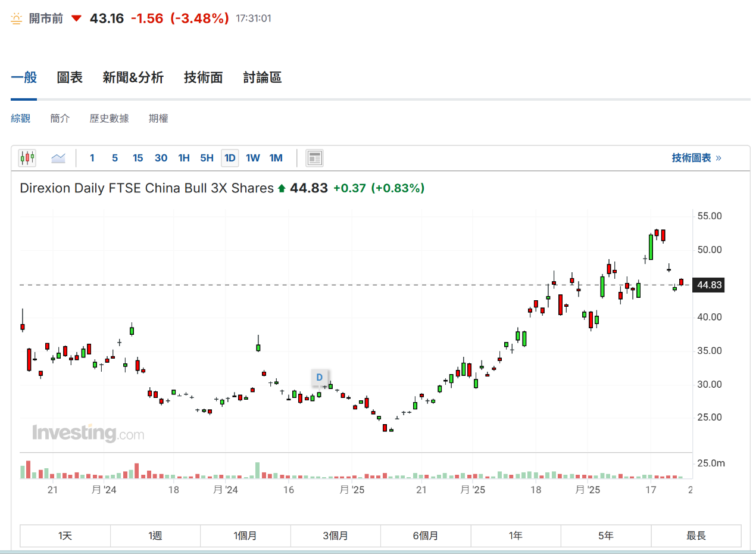Screen dimensions: 756x554
Task: Click the -1.56 price change value
Action: (147, 18)
